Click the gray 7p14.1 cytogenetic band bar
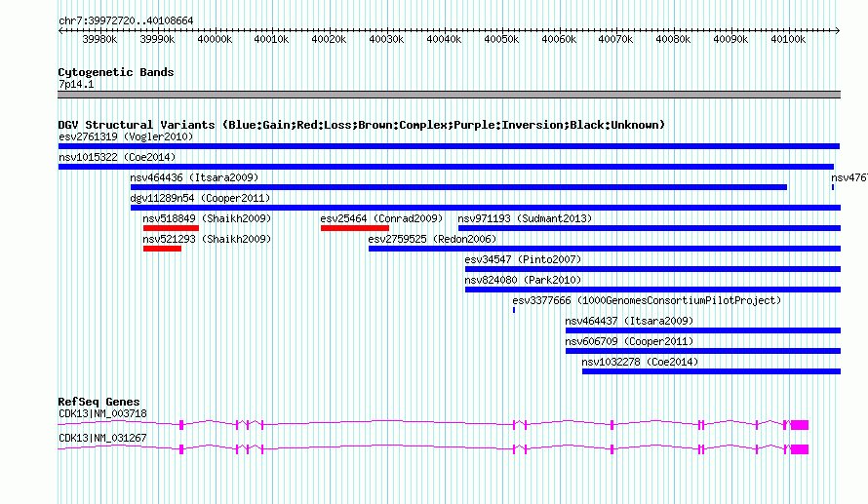The height and width of the screenshot is (504, 868). coord(449,95)
